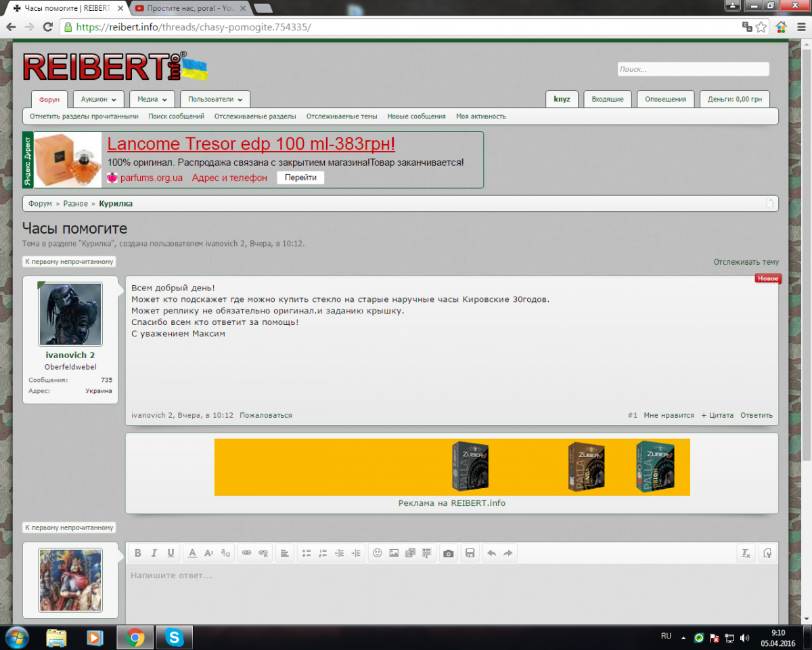The image size is (812, 650).
Task: Open Отслеживаемые темы
Action: pyautogui.click(x=342, y=116)
